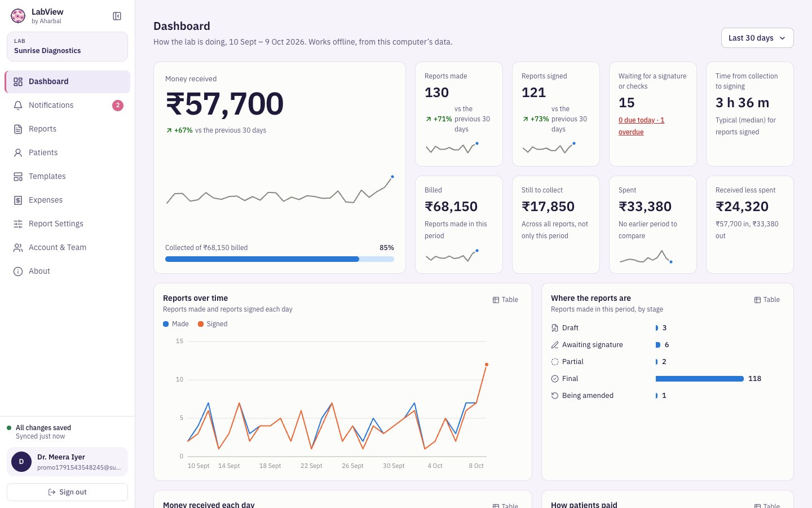Screen dimensions: 812x508
Task: Click the Dashboard grid icon in sidebar
Action: (x=18, y=82)
